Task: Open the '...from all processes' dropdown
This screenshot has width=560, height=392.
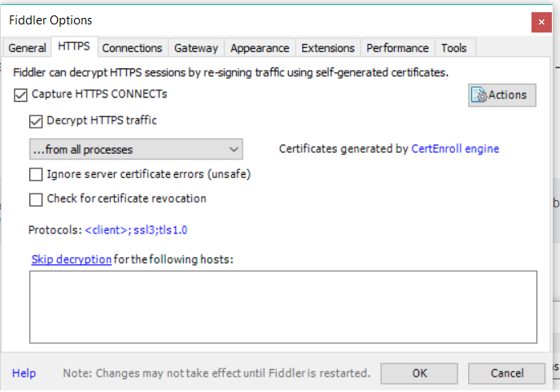Action: click(x=135, y=150)
